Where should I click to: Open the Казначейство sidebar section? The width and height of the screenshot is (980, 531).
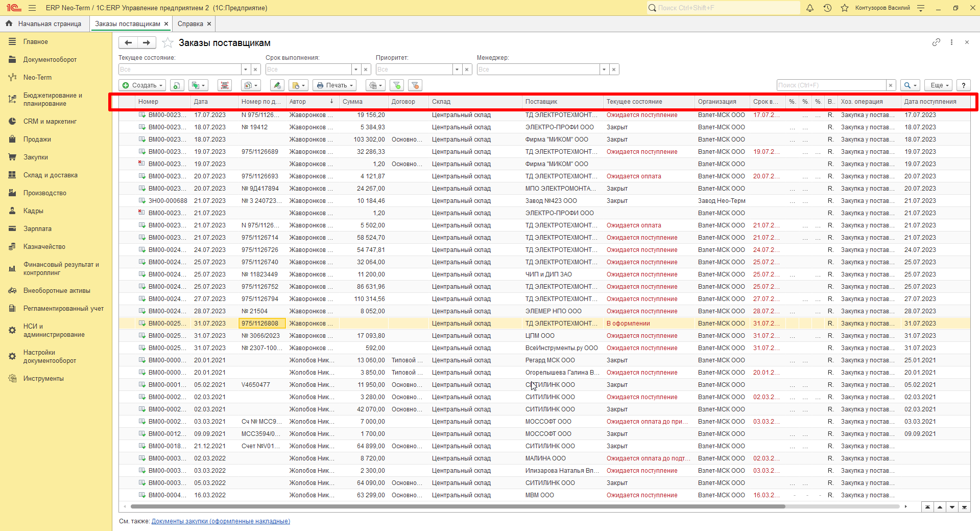[x=44, y=247]
